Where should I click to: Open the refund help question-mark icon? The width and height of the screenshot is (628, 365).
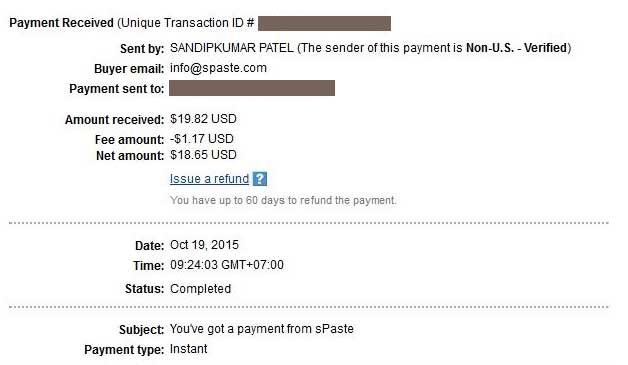pos(260,179)
